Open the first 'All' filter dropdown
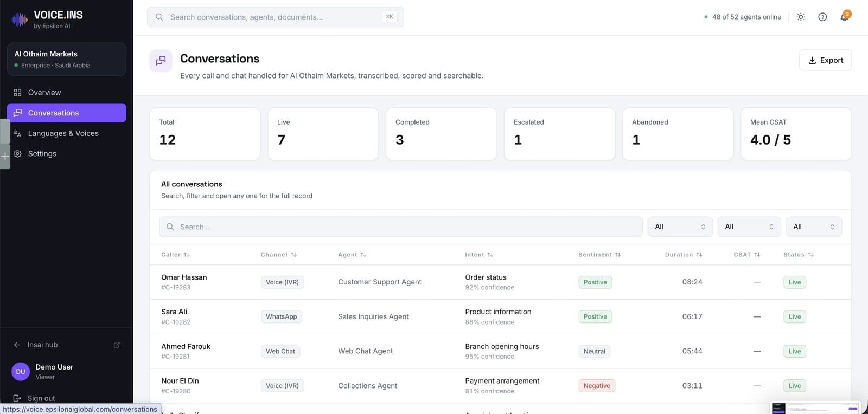Screen dimensions: 868x414 coord(680,227)
